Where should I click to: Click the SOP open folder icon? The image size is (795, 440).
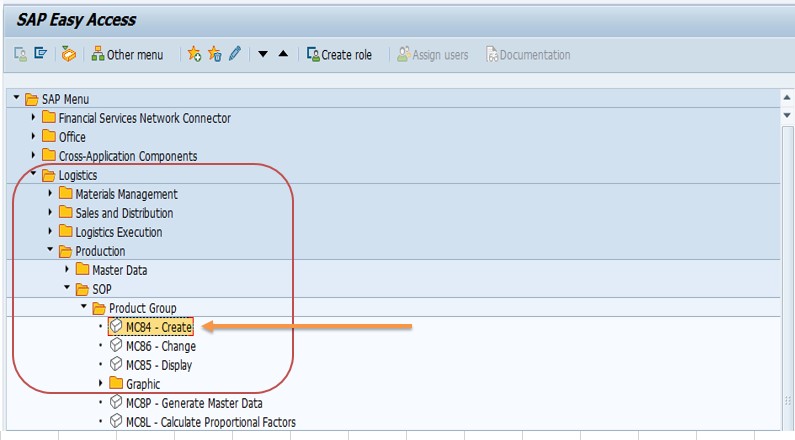coord(82,289)
